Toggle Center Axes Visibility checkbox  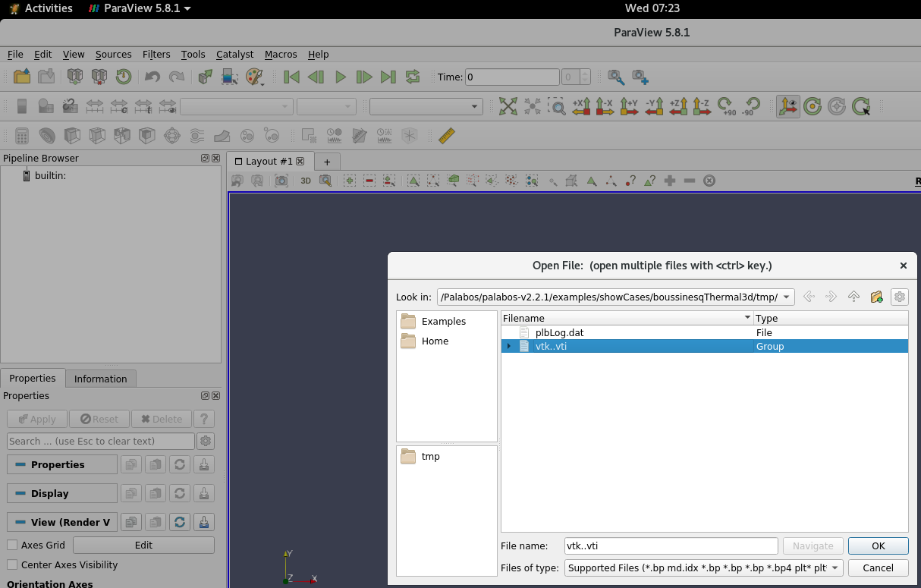(x=12, y=564)
